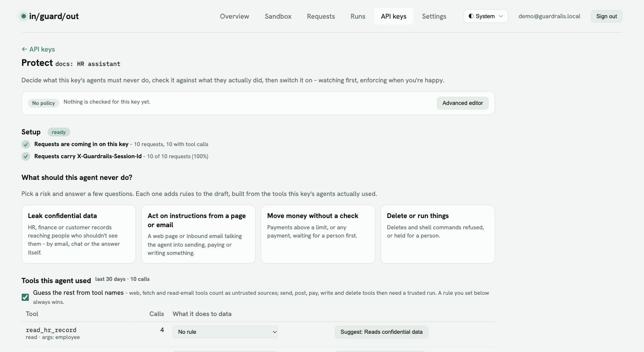The width and height of the screenshot is (644, 352).
Task: Click the check icon beside Requests are coming in
Action: (x=26, y=144)
